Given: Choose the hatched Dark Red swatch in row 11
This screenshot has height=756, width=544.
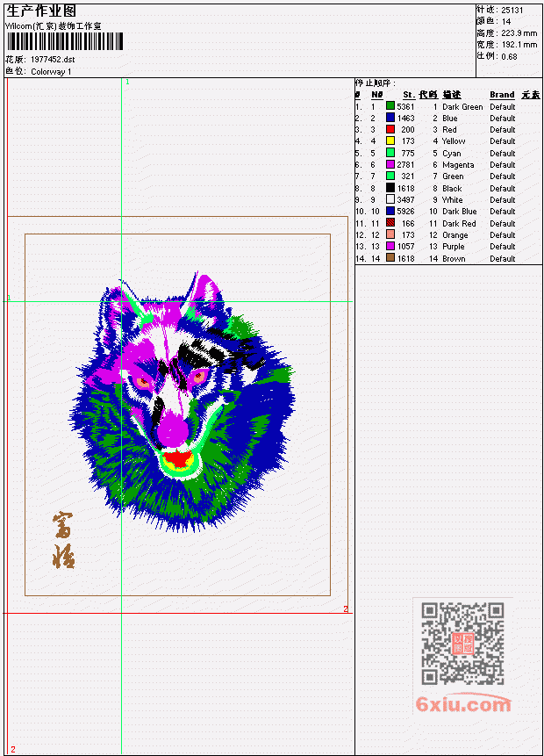Looking at the screenshot, I should [x=390, y=223].
